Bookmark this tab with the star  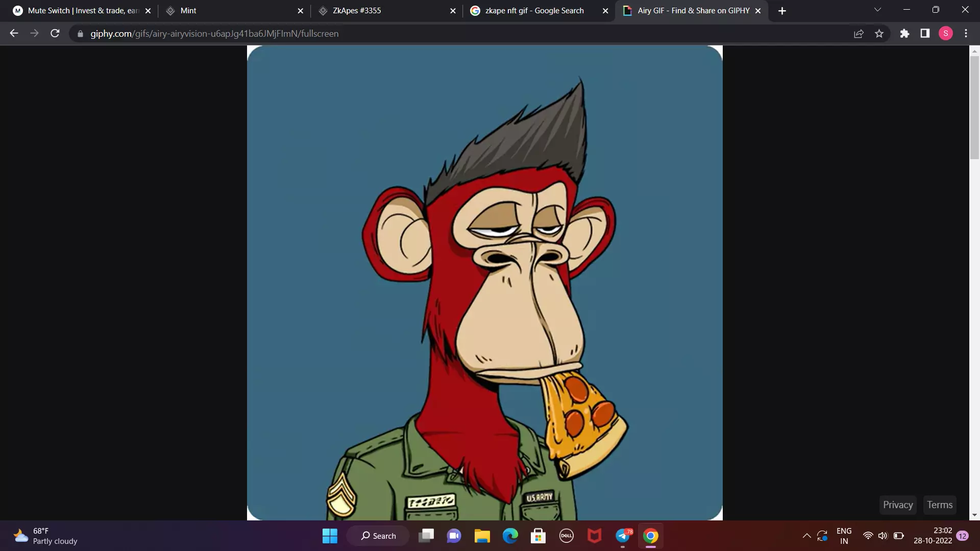point(879,34)
